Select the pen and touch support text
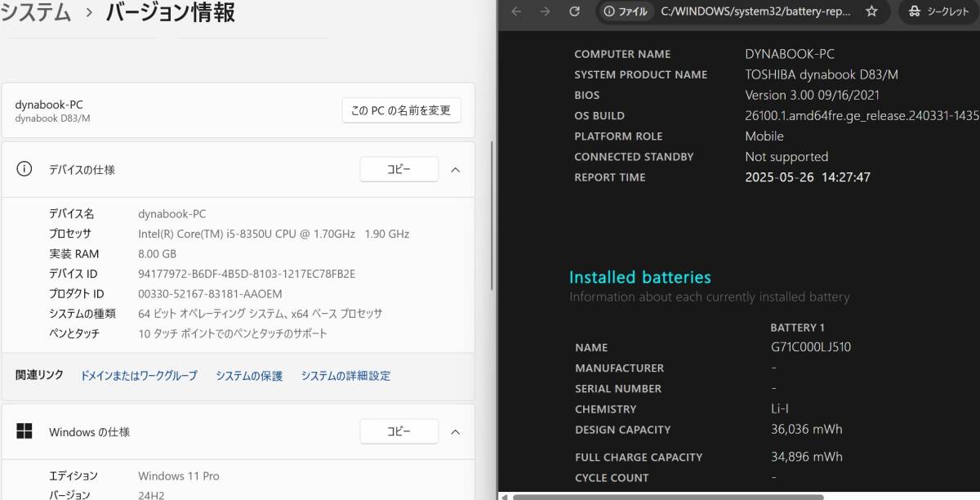The height and width of the screenshot is (500, 980). tap(233, 333)
